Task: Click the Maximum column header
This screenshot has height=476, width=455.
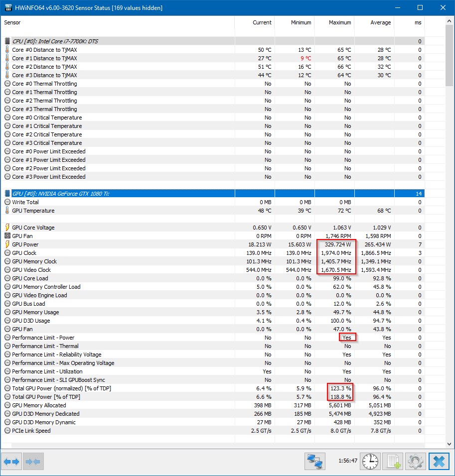Action: click(x=334, y=22)
